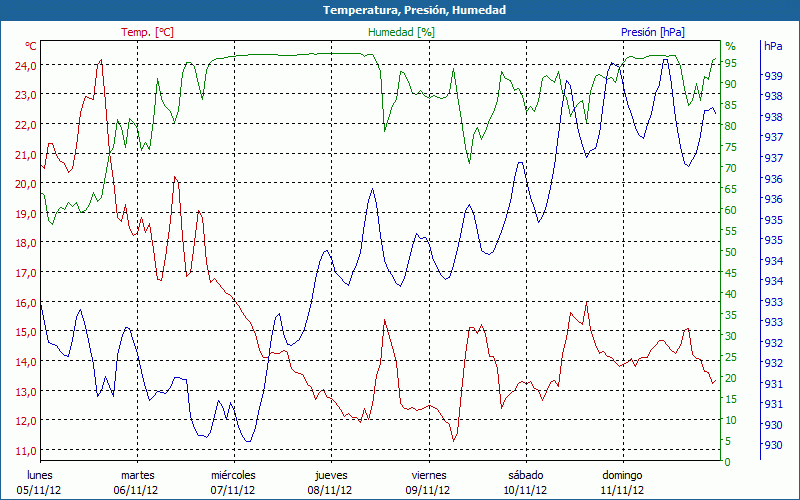The image size is (800, 500).
Task: Select the 'jueves' day label
Action: 331,475
